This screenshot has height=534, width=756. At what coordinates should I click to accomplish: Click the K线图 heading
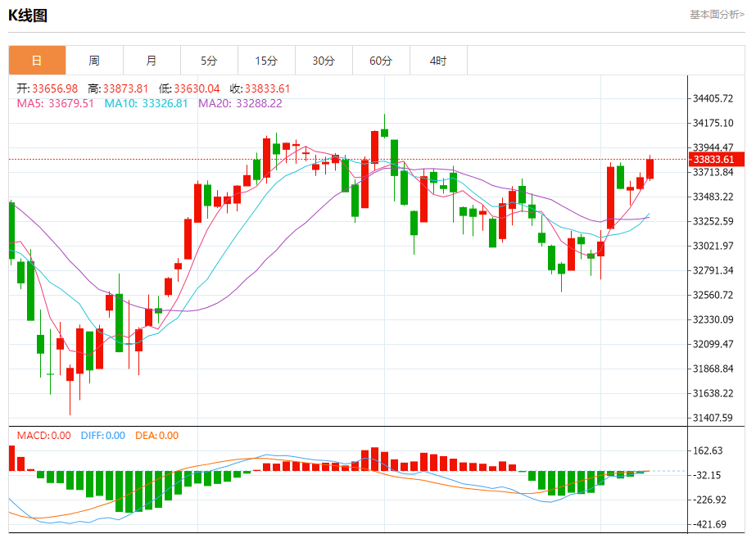[x=28, y=16]
